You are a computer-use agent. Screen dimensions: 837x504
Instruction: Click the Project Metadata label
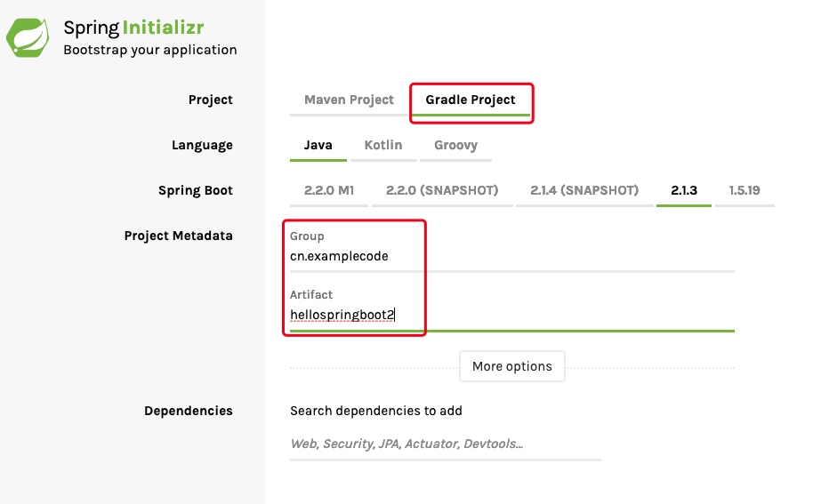(x=178, y=236)
